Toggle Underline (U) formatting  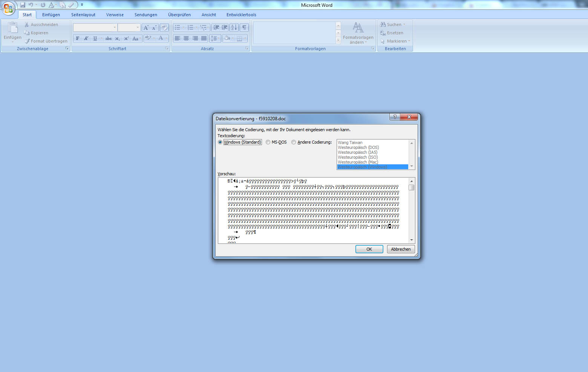(x=95, y=38)
